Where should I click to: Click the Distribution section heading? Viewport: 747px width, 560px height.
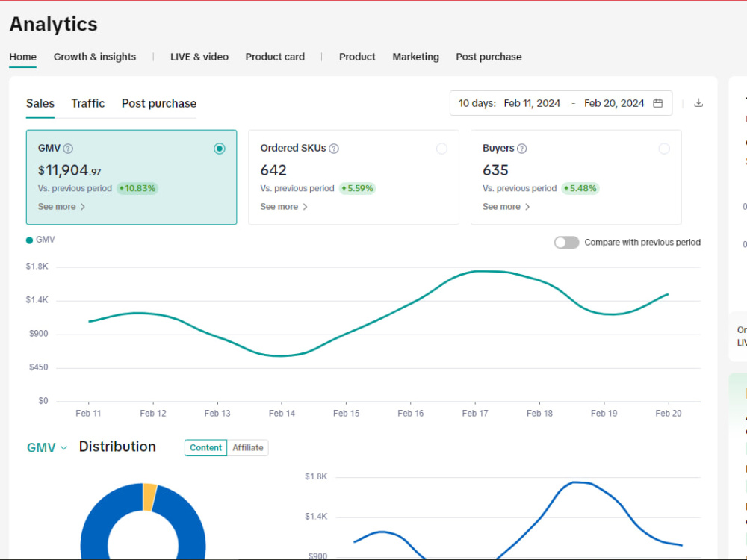pos(117,447)
